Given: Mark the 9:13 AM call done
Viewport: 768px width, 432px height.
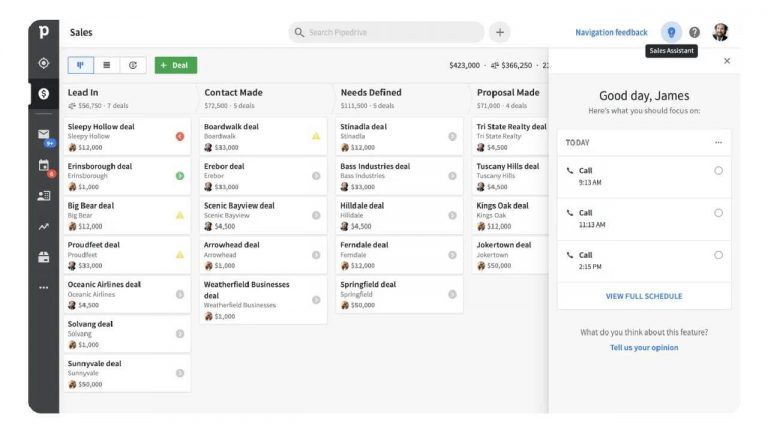Looking at the screenshot, I should [718, 171].
